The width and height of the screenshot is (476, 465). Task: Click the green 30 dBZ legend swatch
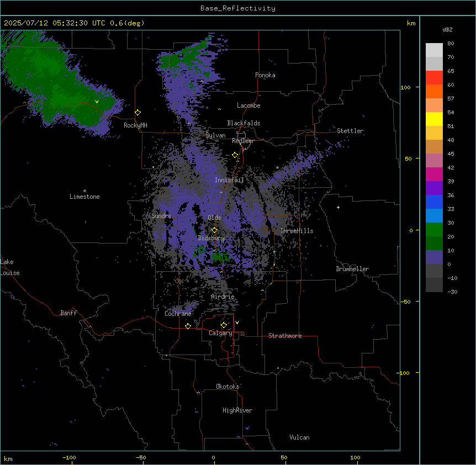[x=434, y=230]
